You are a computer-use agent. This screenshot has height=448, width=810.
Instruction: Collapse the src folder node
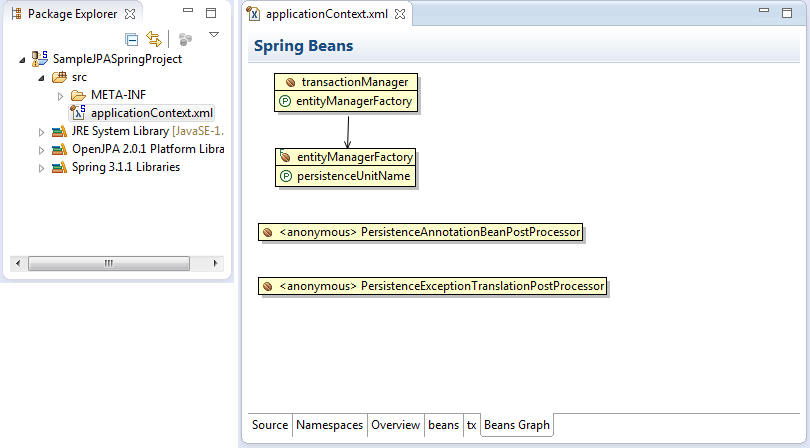click(41, 78)
